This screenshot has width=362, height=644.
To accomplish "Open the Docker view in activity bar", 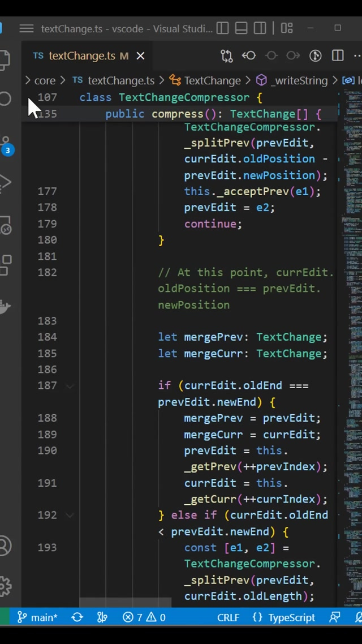I will (6, 306).
